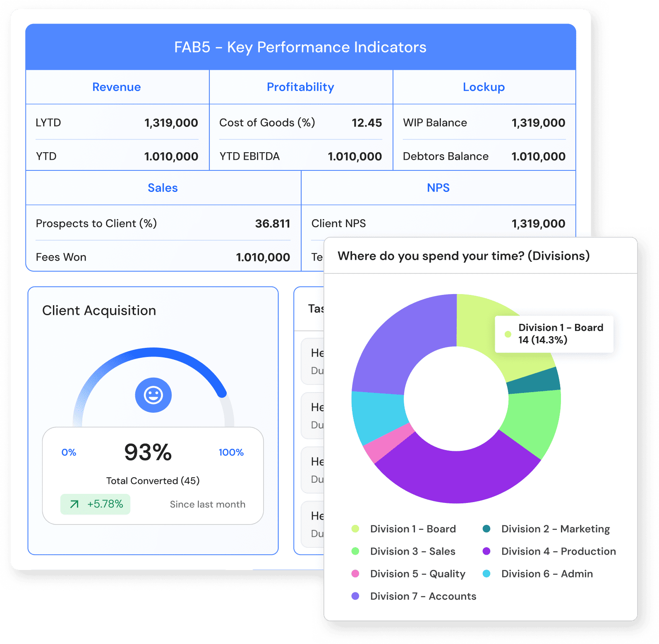Viewport: 659px width, 644px height.
Task: Toggle Division 6 - Admin legend dot
Action: click(x=486, y=574)
